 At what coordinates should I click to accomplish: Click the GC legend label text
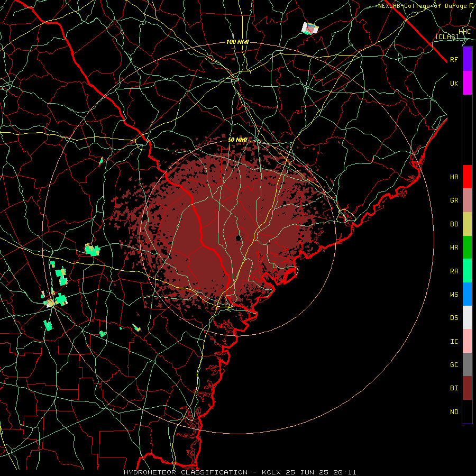[454, 365]
